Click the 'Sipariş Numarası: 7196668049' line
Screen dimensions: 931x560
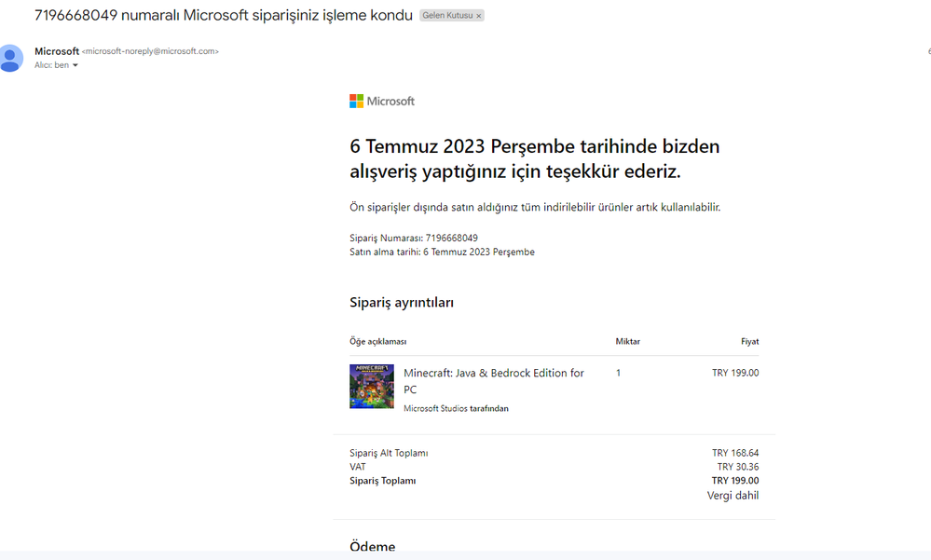pyautogui.click(x=413, y=239)
